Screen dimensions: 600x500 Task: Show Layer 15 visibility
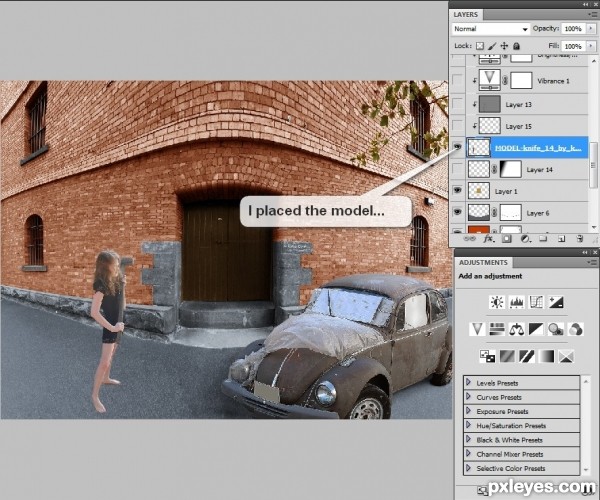(x=457, y=125)
